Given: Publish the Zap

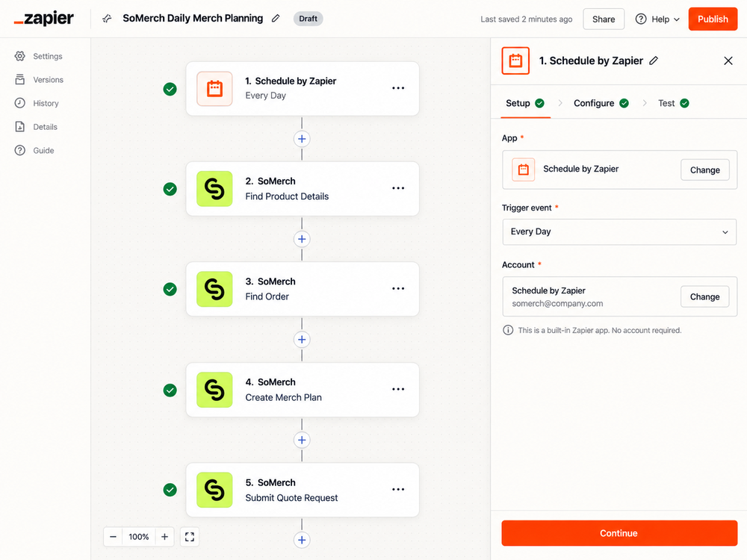Looking at the screenshot, I should (x=713, y=19).
